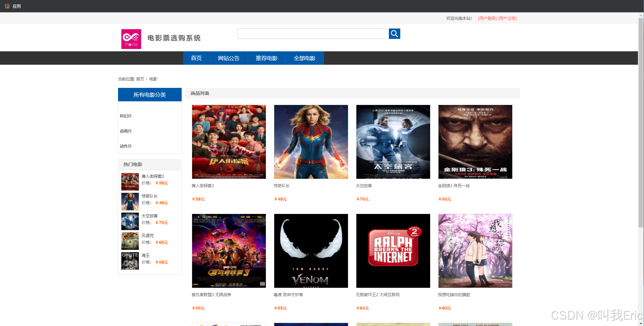
Task: Click the pink movie site logo
Action: pos(131,39)
